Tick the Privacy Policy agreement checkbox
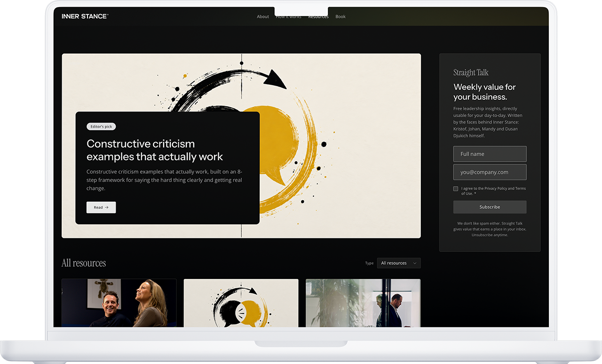Screen dimensions: 602x364 coord(456,189)
